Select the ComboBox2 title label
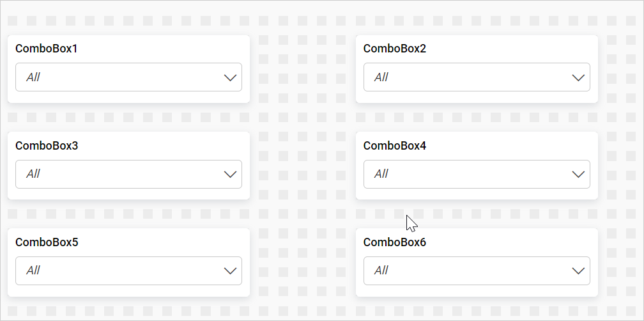Viewport: 644px width, 321px height. [x=394, y=49]
